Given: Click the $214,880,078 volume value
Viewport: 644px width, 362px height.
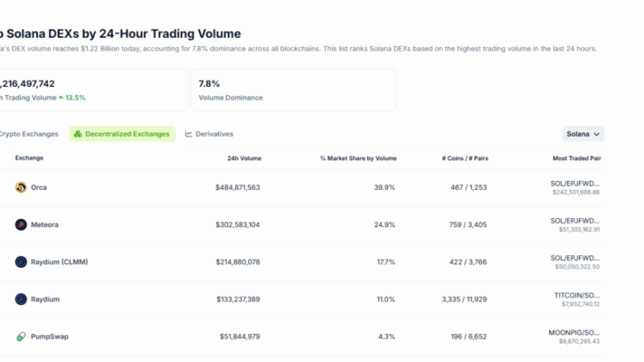Looking at the screenshot, I should [237, 262].
